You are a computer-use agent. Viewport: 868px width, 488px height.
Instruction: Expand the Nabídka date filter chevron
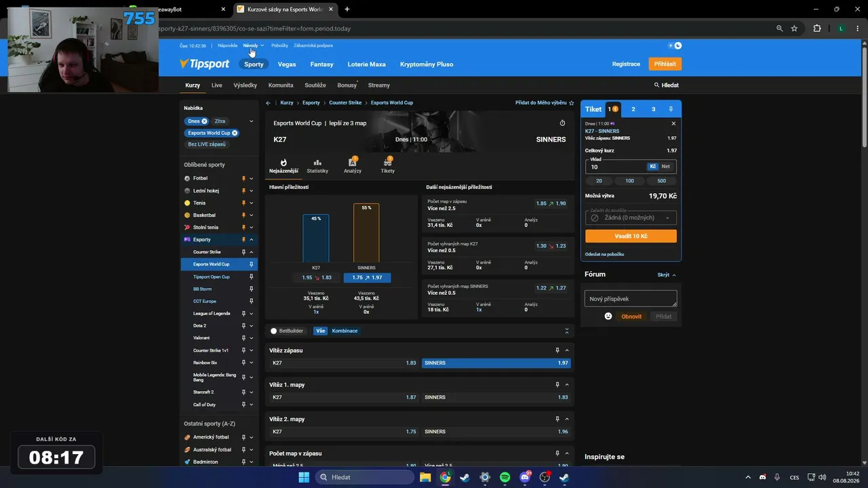pos(251,121)
